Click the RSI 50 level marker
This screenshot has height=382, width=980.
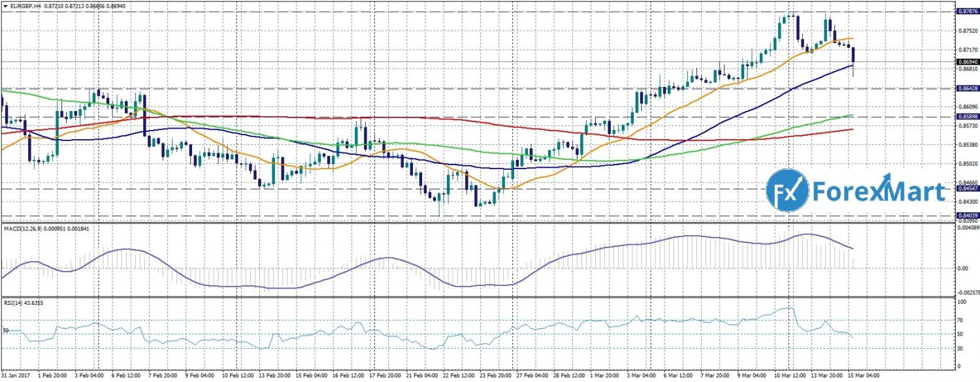point(5,331)
